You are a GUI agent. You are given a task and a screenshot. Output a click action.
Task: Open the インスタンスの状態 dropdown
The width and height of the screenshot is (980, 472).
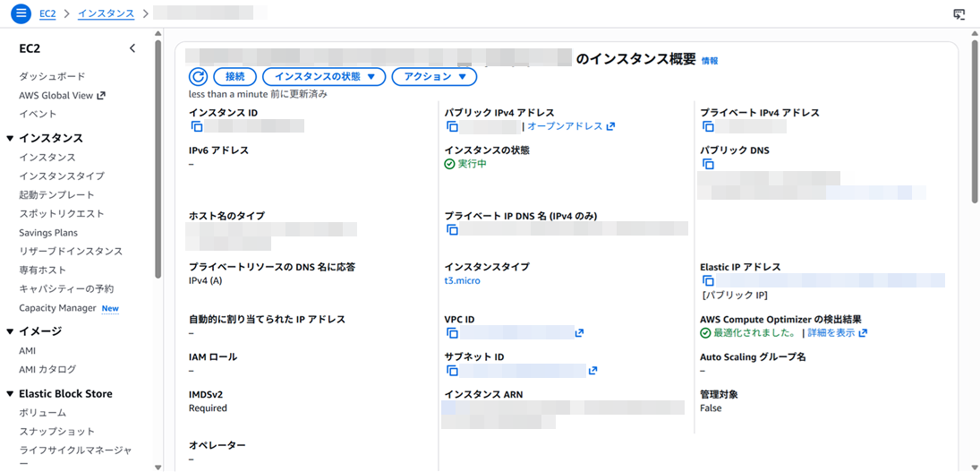(324, 77)
